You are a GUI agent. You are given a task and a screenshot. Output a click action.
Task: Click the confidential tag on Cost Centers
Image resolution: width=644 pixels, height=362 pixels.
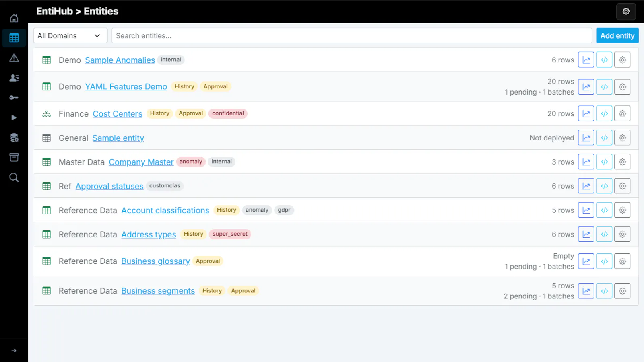228,113
